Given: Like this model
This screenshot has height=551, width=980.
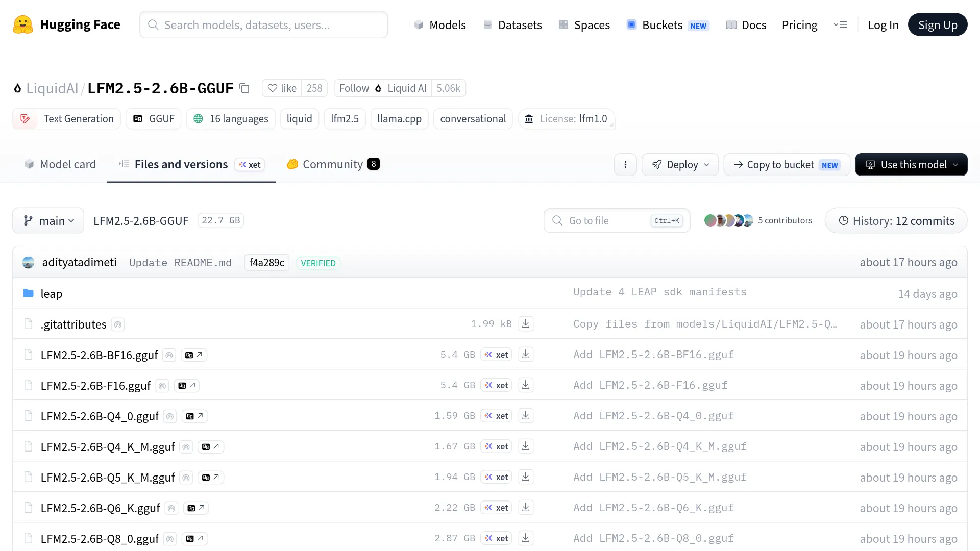Looking at the screenshot, I should pyautogui.click(x=282, y=88).
